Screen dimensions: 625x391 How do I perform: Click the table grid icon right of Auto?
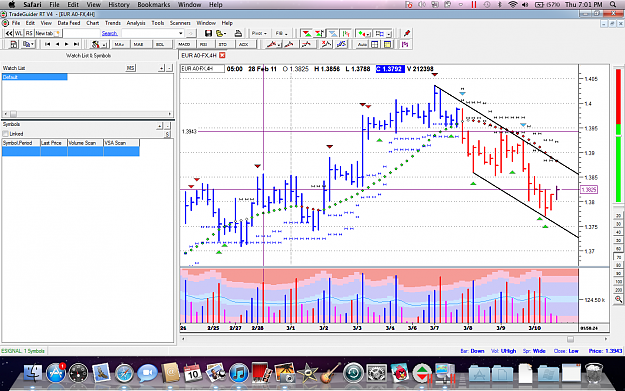coord(375,44)
